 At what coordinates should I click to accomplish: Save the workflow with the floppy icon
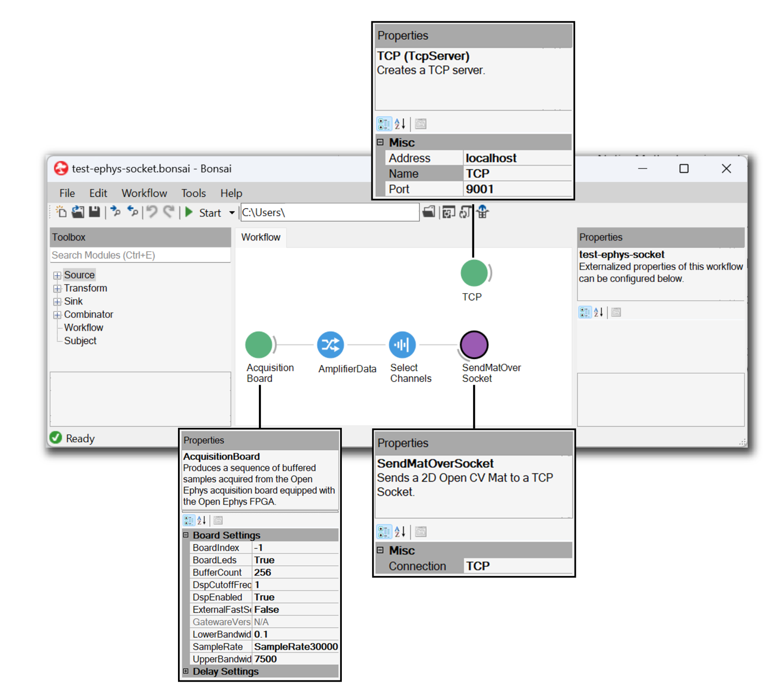tap(95, 212)
